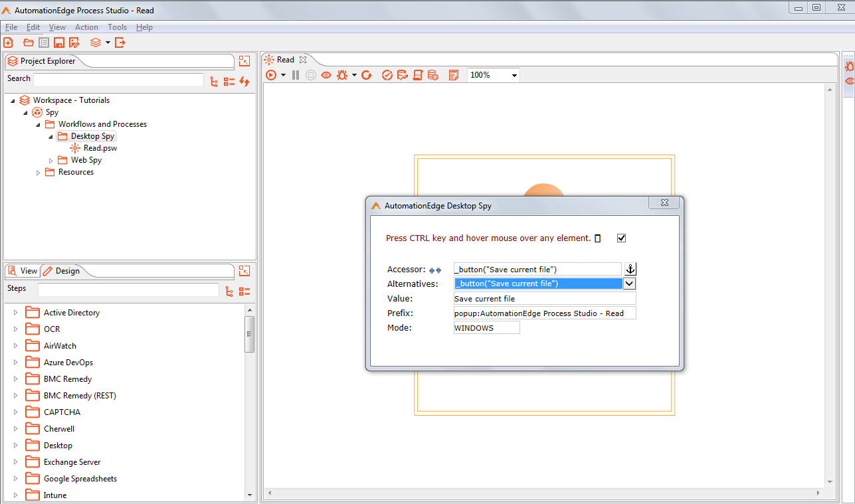Image resolution: width=855 pixels, height=504 pixels.
Task: Click the debug bug icon
Action: (342, 75)
